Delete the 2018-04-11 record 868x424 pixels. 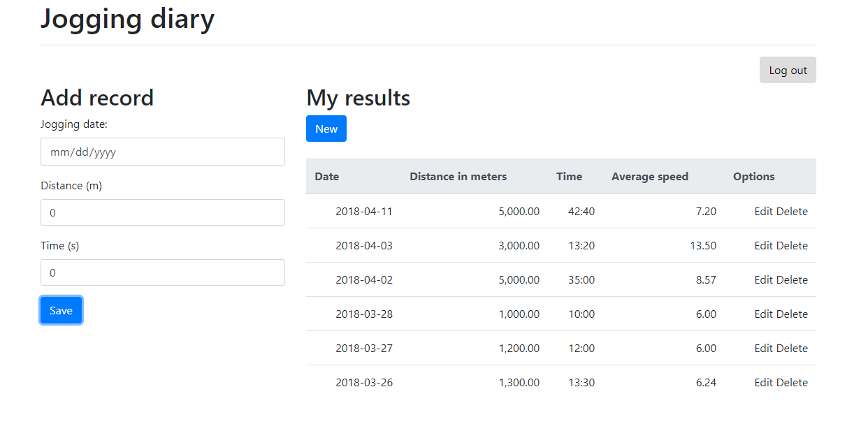click(x=792, y=212)
